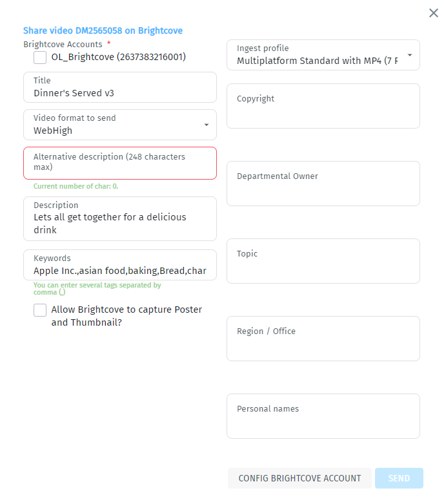The height and width of the screenshot is (504, 446).
Task: Enable Allow Brightcove to capture Poster checkbox
Action: [40, 310]
